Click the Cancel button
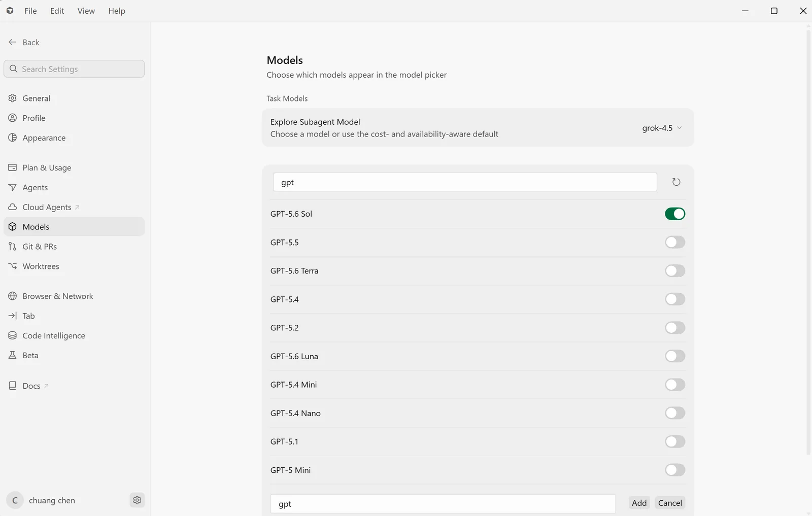Viewport: 812px width, 516px height. pos(670,503)
